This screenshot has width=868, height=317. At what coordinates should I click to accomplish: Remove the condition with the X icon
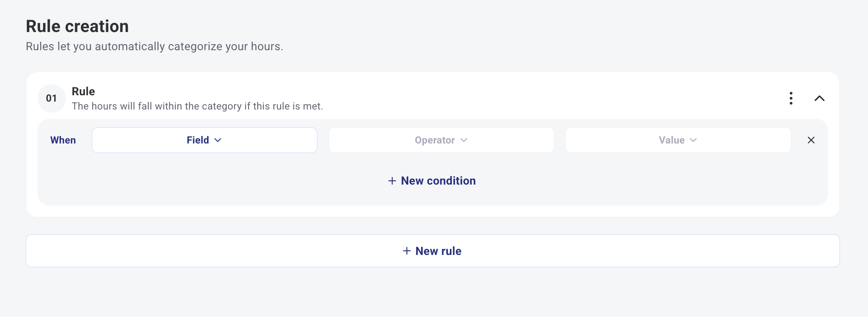[x=811, y=140]
